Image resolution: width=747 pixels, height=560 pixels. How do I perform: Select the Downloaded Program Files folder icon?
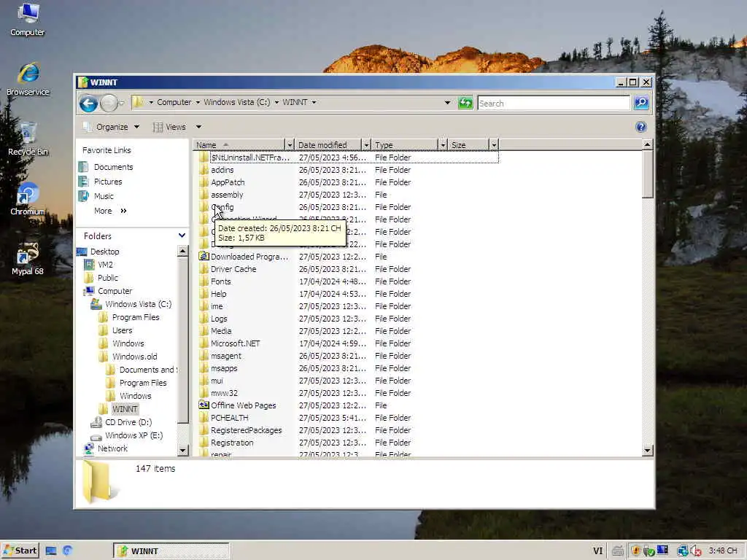[204, 256]
